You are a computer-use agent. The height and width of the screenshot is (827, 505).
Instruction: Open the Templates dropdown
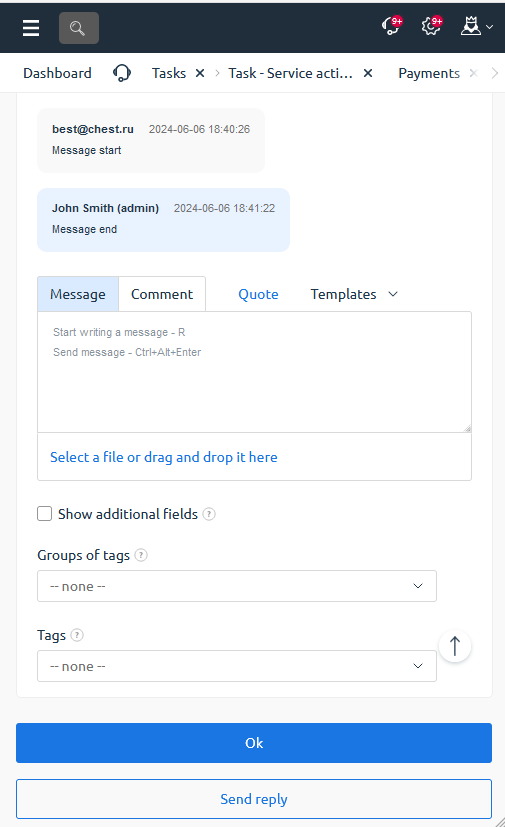click(354, 294)
